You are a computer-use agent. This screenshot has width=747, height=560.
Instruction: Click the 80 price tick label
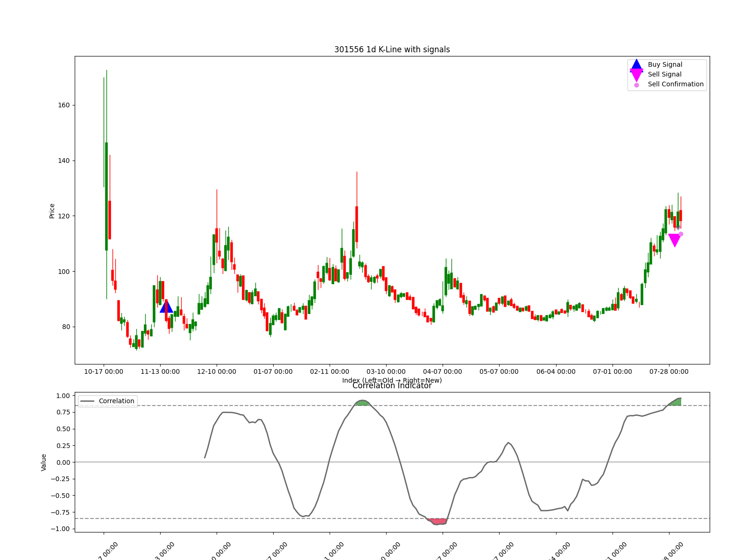pyautogui.click(x=66, y=327)
